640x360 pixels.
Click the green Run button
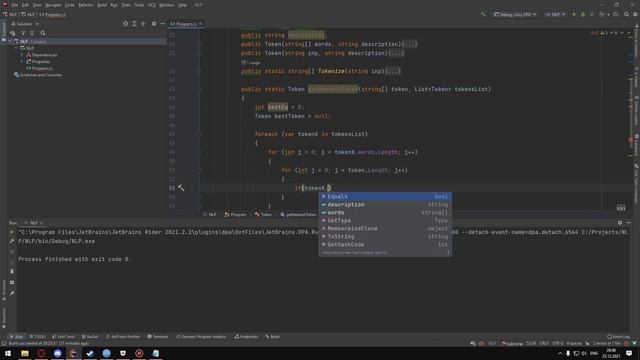(574, 15)
